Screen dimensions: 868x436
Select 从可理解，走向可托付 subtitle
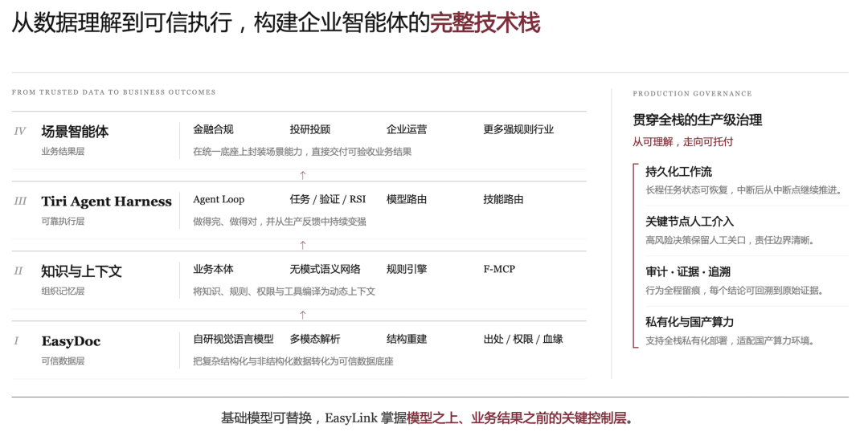682,142
